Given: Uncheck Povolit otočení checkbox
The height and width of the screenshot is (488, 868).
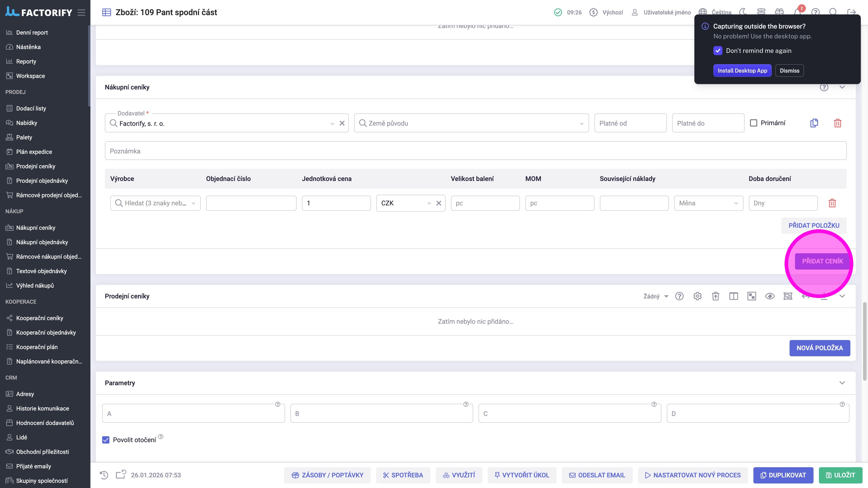Looking at the screenshot, I should pyautogui.click(x=106, y=440).
